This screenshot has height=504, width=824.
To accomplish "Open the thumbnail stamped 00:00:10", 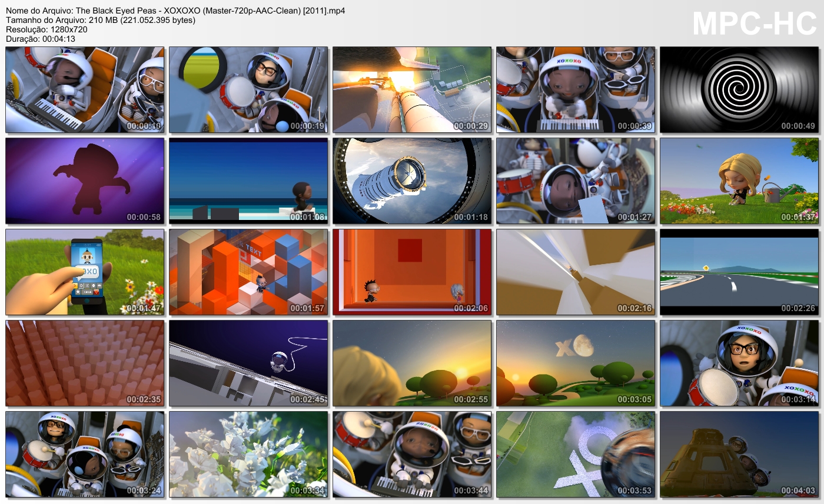I will (x=85, y=90).
